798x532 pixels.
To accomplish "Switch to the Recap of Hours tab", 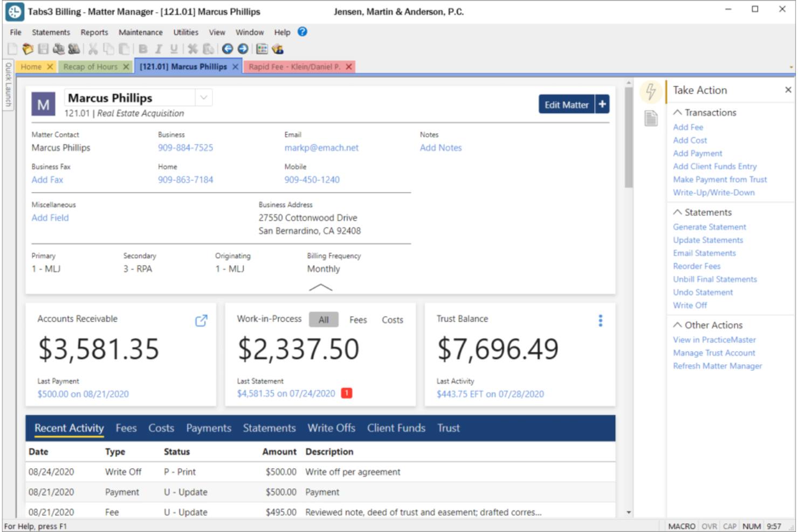I will coord(91,66).
